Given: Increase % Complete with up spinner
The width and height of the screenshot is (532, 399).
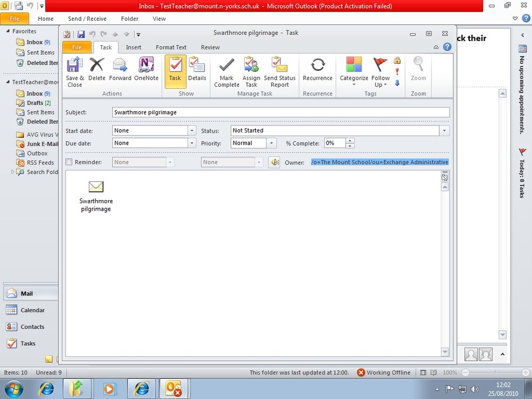Looking at the screenshot, I should 350,140.
